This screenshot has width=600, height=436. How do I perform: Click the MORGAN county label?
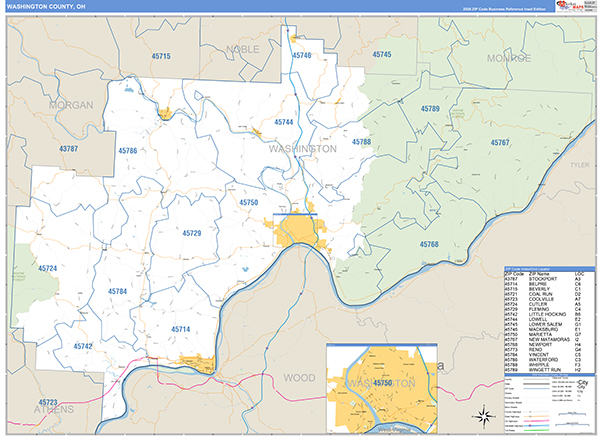tap(71, 105)
